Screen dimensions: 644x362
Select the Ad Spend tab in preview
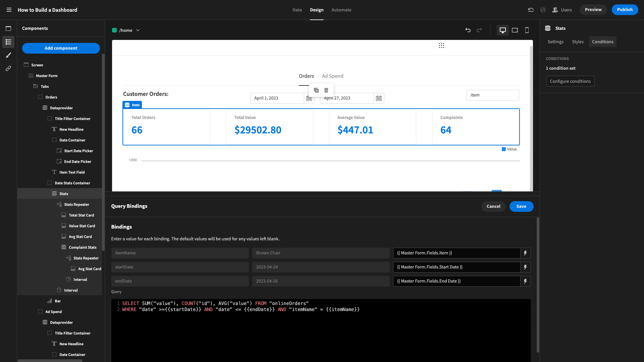click(332, 76)
